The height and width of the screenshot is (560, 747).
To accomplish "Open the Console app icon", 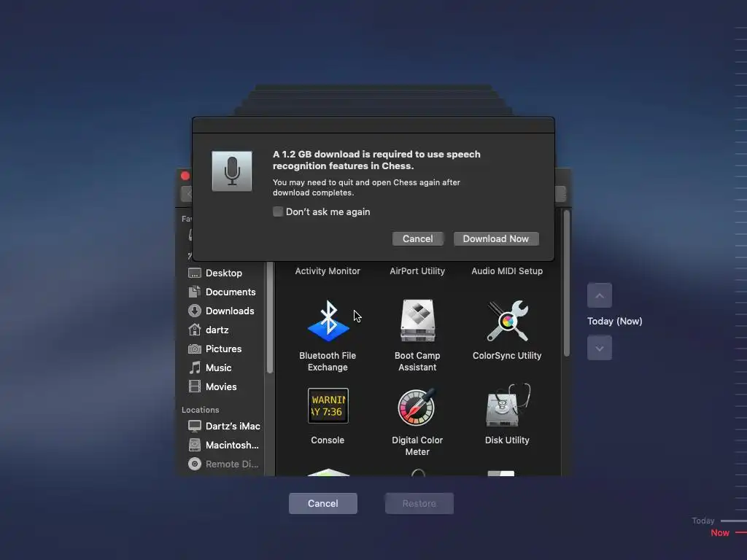I will (328, 405).
